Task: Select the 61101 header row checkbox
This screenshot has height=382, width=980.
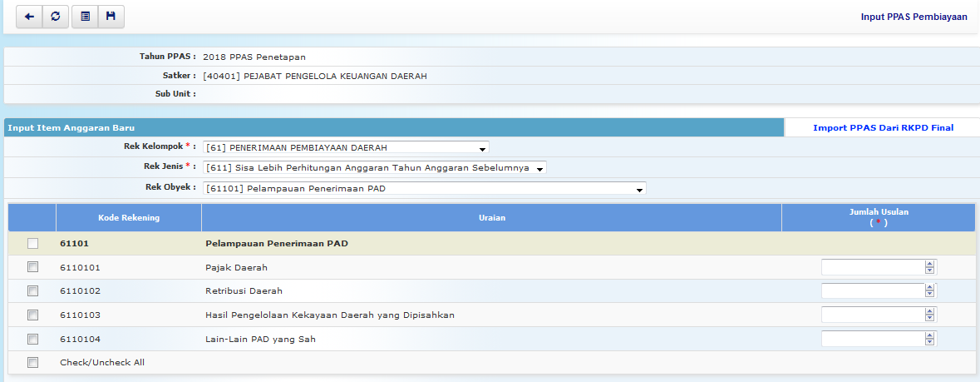Action: point(32,244)
